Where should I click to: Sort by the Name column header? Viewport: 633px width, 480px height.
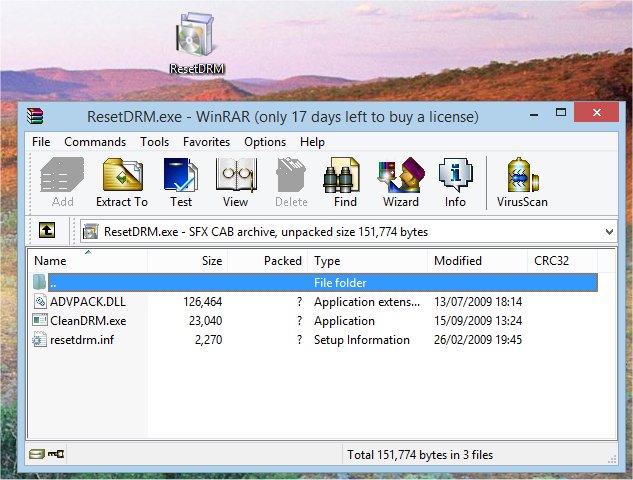click(x=88, y=261)
